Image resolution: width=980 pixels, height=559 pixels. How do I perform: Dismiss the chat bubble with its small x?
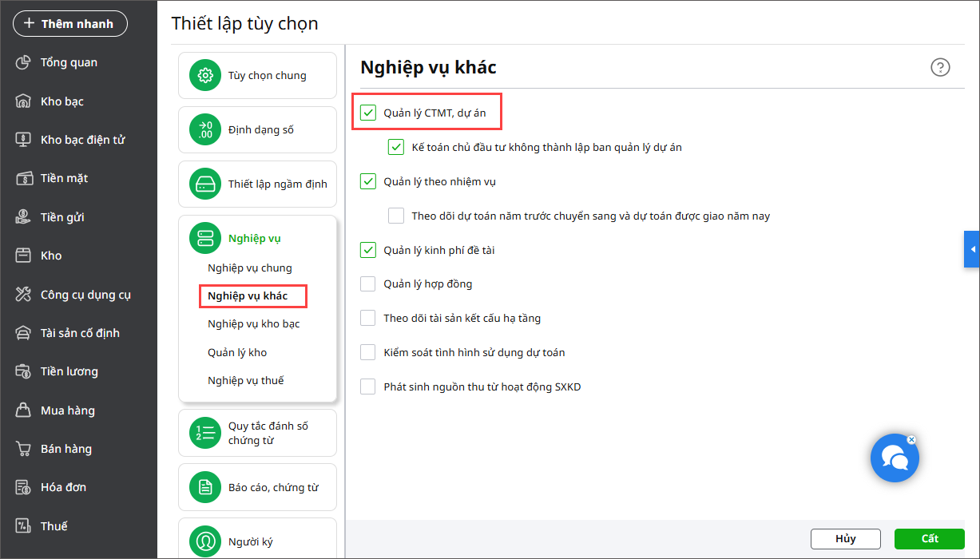tap(911, 439)
